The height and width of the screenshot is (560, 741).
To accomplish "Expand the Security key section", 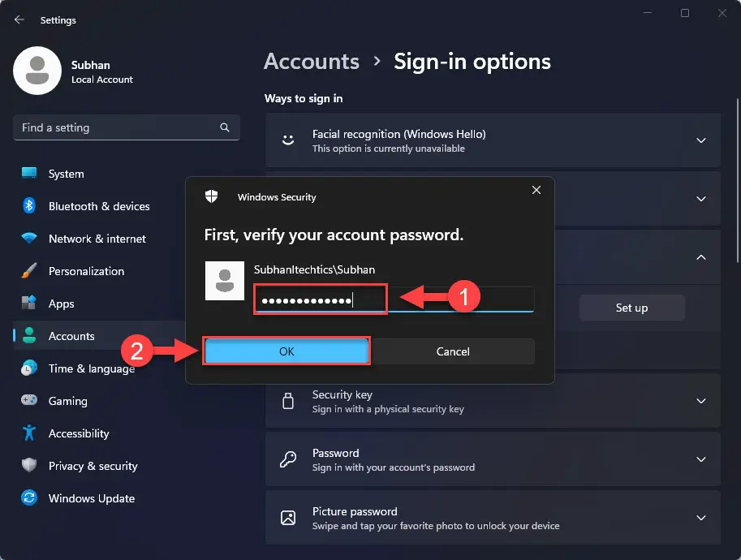I will point(701,401).
